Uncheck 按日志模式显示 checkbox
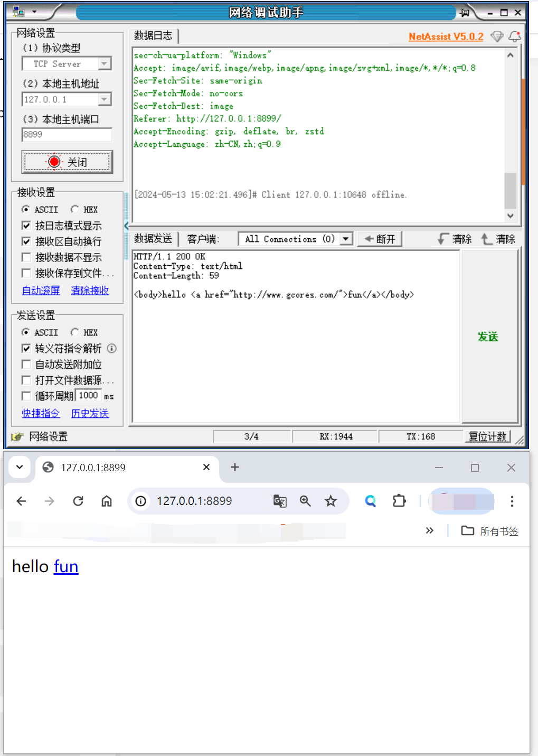 [26, 226]
